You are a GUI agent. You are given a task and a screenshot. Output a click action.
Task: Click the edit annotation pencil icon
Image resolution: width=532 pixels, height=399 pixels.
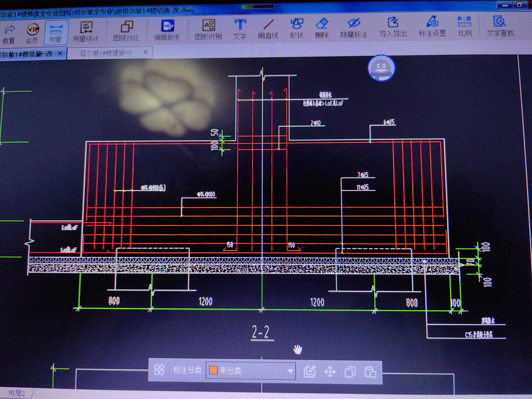[x=310, y=371]
